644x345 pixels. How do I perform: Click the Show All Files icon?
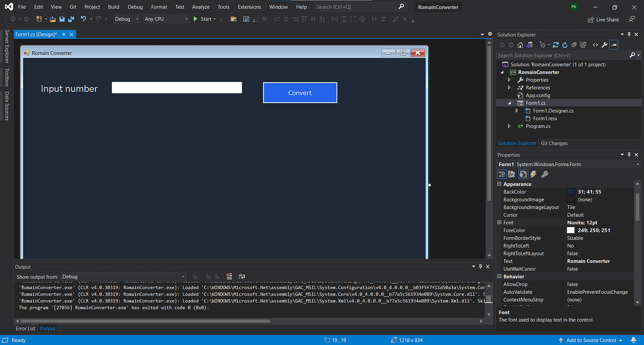click(583, 45)
